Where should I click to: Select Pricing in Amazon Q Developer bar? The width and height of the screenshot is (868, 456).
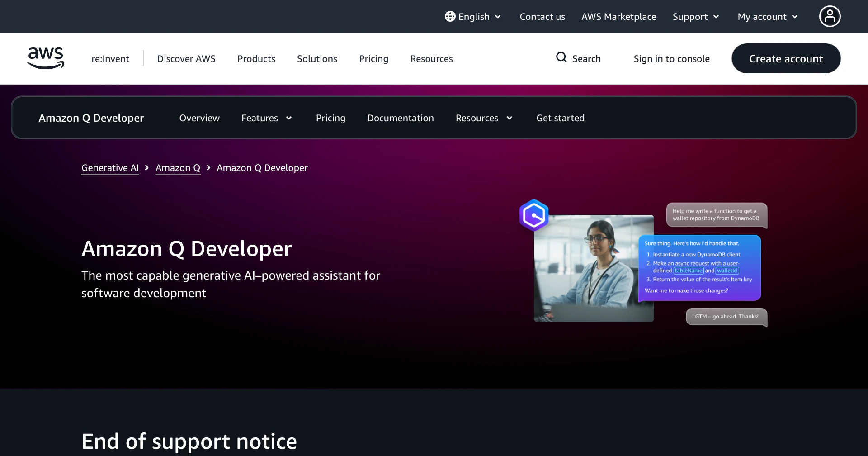330,118
